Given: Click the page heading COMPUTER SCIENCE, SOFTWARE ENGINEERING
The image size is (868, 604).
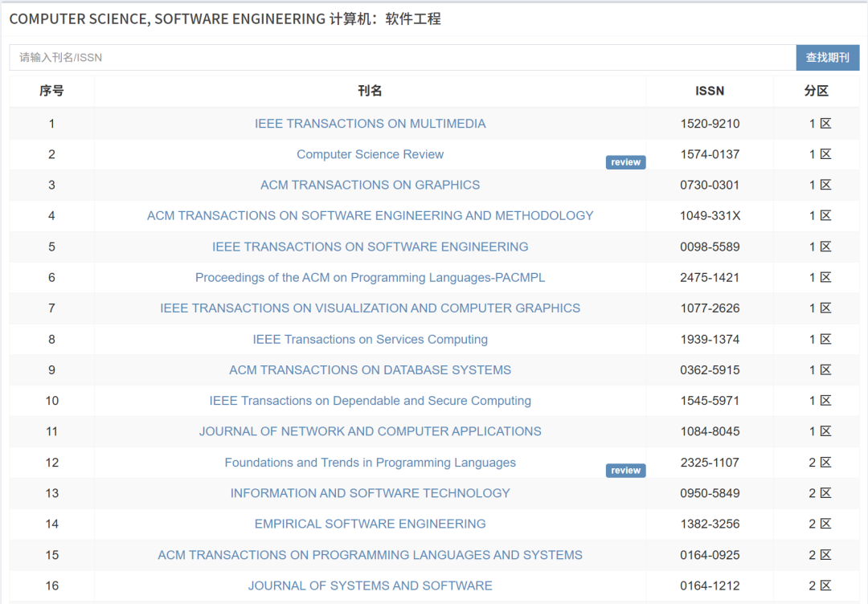Looking at the screenshot, I should pos(225,18).
